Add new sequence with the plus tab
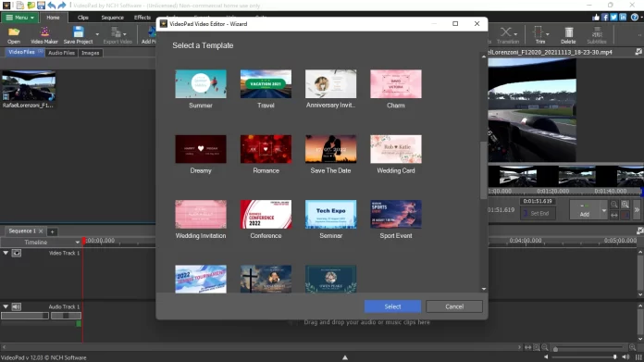 (x=52, y=231)
